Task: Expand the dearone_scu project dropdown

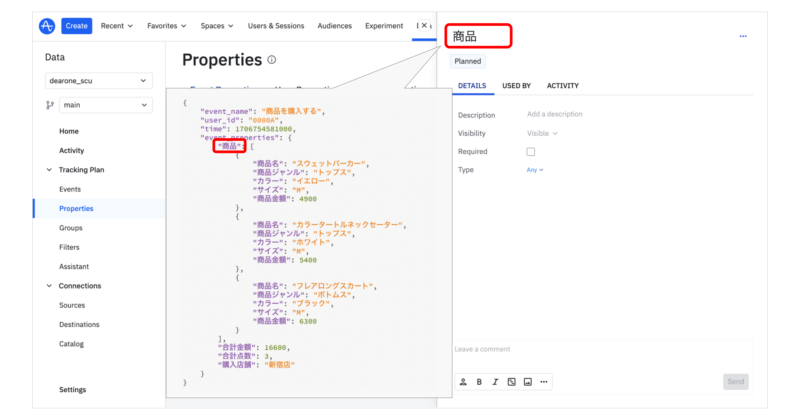Action: tap(98, 81)
